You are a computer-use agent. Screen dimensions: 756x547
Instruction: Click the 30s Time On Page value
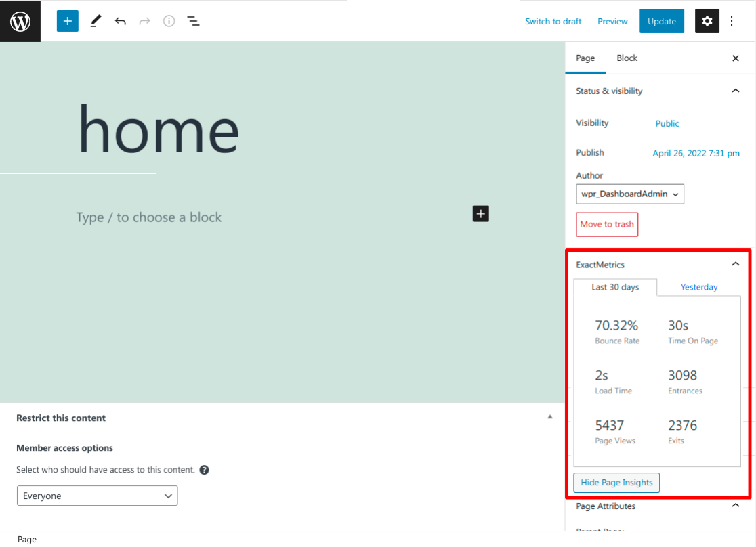pyautogui.click(x=678, y=326)
